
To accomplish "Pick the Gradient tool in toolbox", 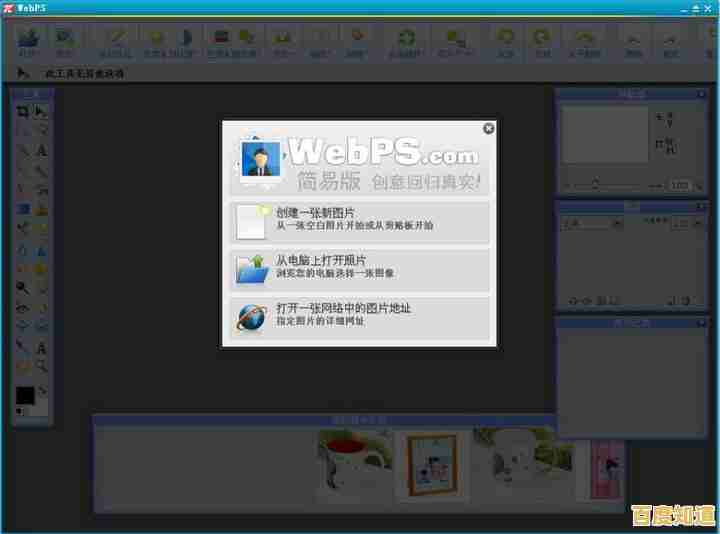I will (x=22, y=209).
